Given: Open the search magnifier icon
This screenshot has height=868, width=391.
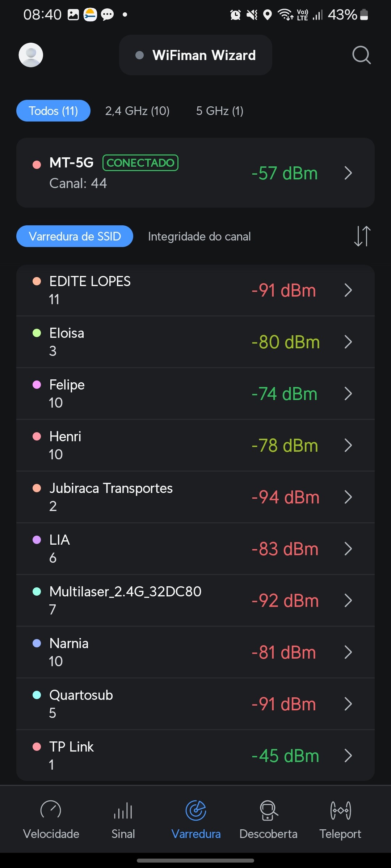Looking at the screenshot, I should click(x=361, y=55).
